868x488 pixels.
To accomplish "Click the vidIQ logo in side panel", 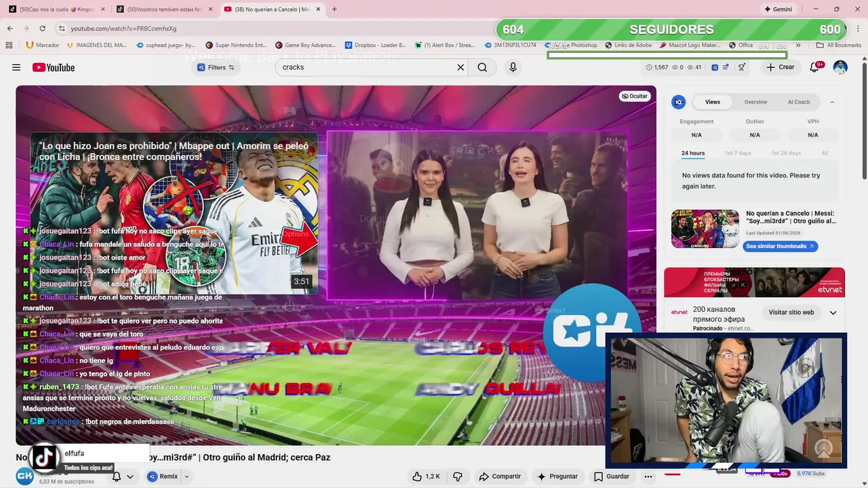I will (678, 102).
